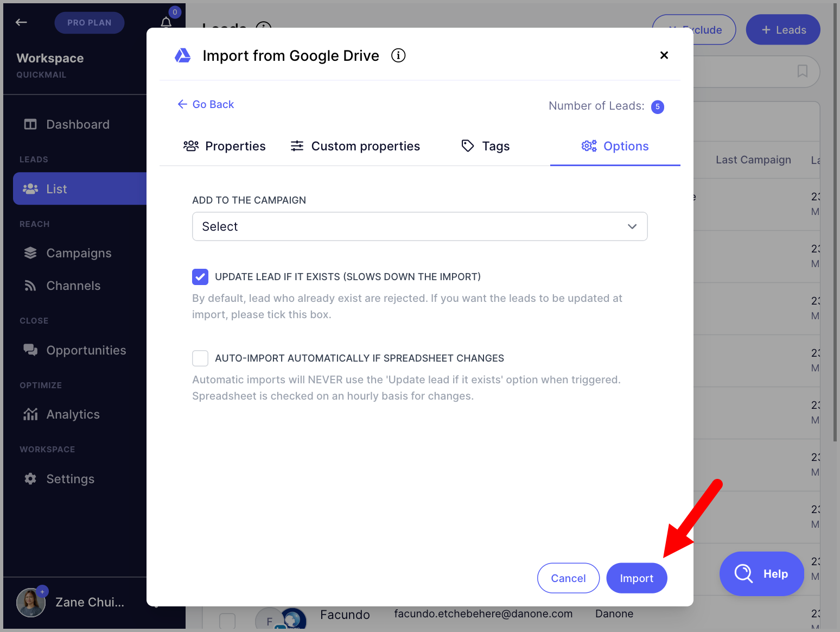The image size is (840, 632).
Task: Click the Dashboard panel icon
Action: click(30, 124)
